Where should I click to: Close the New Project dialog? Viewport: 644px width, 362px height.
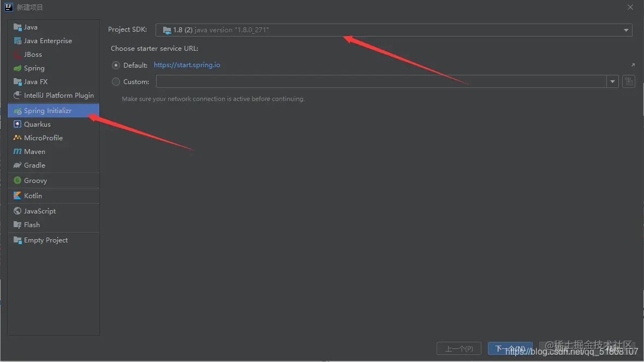[630, 7]
